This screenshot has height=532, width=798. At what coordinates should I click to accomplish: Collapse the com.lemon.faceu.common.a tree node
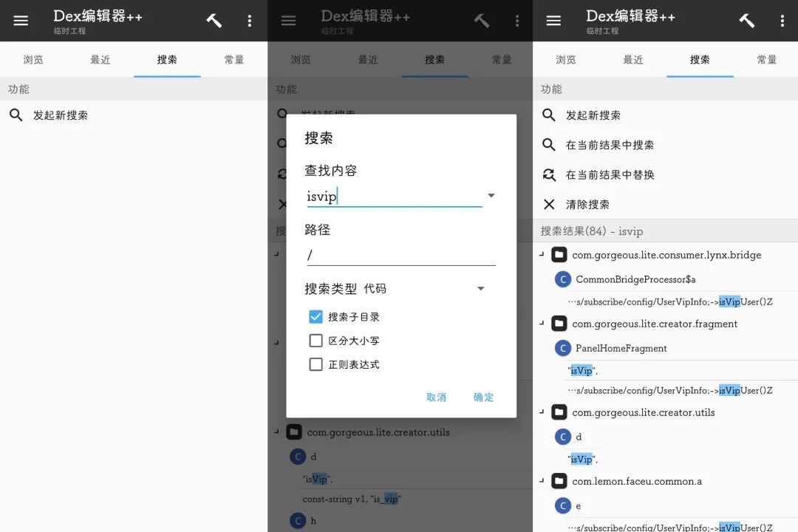[x=542, y=481]
